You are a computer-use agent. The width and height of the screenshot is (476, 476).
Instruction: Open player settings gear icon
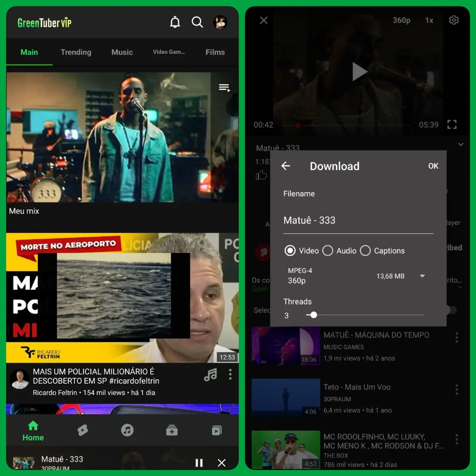(x=454, y=20)
